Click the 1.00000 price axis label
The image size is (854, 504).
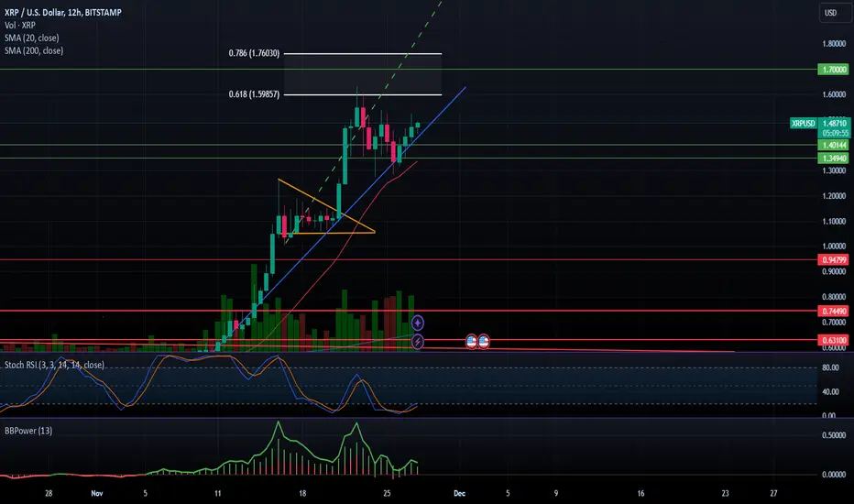click(834, 247)
